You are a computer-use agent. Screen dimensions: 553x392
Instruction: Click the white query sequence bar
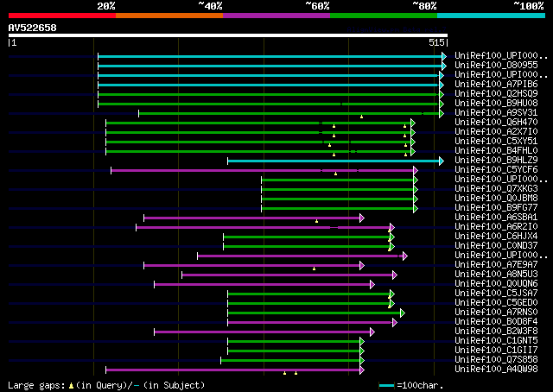coord(228,35)
